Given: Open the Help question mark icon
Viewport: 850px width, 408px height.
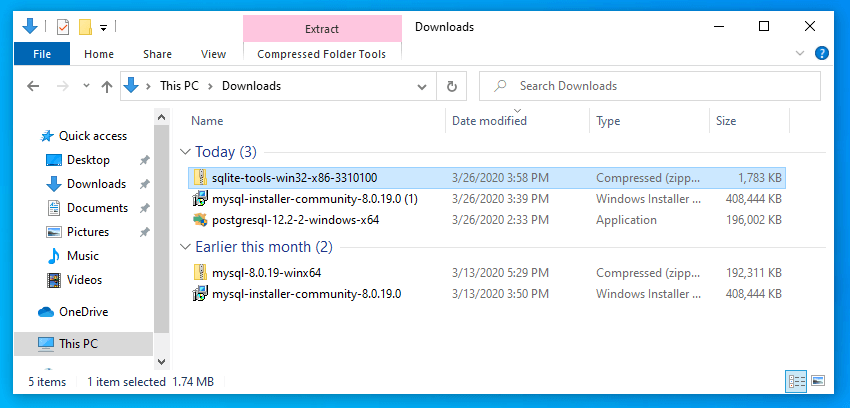Looking at the screenshot, I should pyautogui.click(x=822, y=54).
